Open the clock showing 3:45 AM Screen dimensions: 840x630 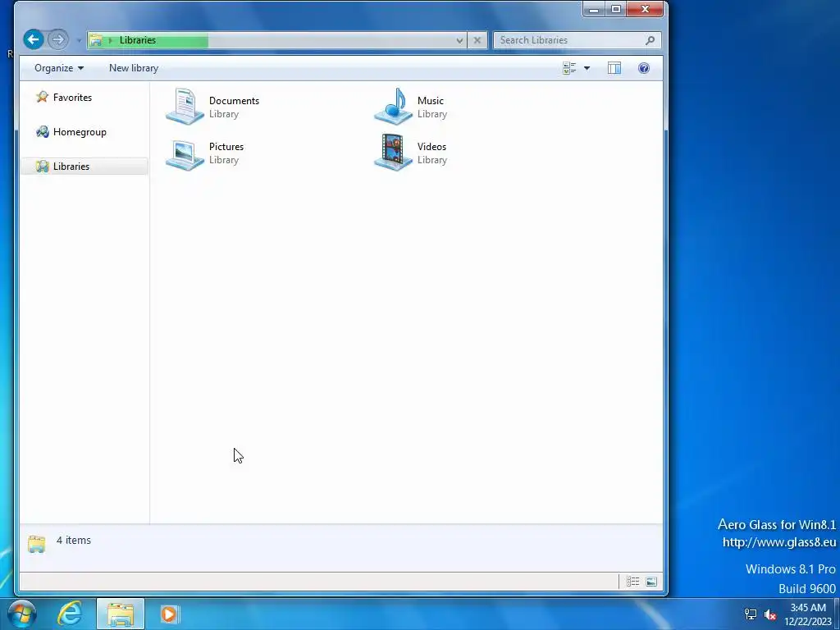tap(808, 614)
